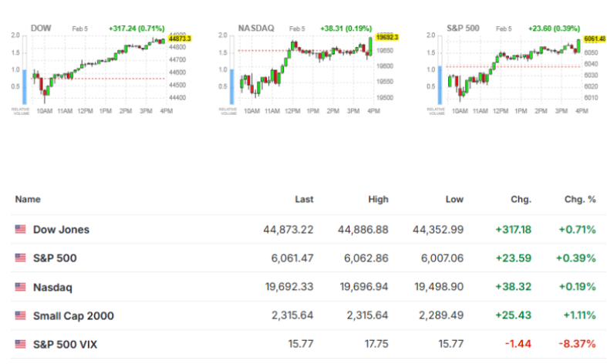
Task: Click S&P 500 low value 6,007.06
Action: point(442,258)
